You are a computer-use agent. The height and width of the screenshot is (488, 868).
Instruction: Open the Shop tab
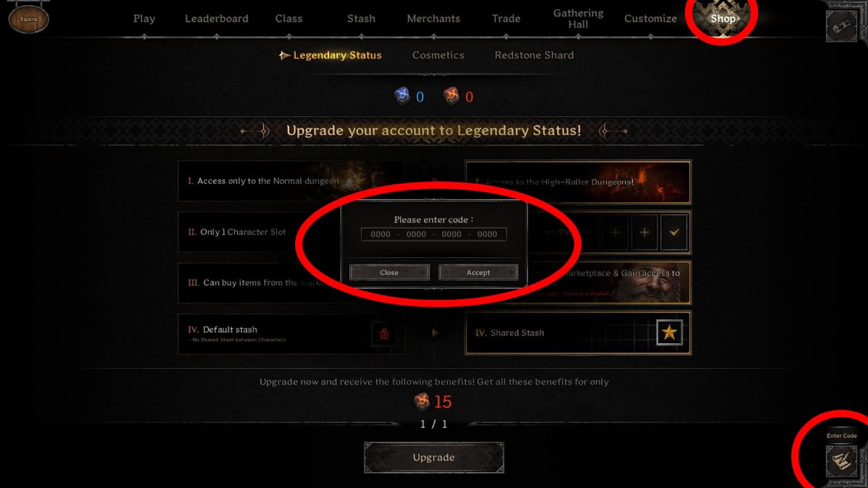[x=723, y=19]
